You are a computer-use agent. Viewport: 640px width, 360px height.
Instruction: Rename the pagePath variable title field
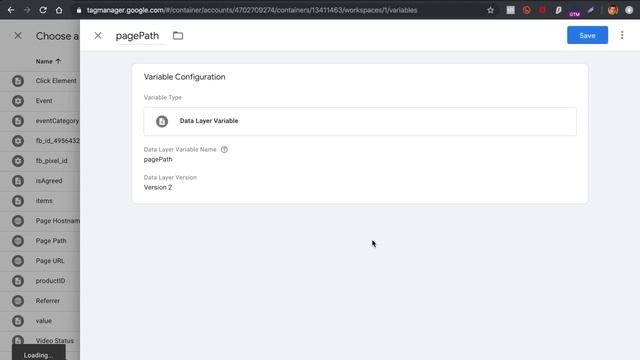[x=137, y=36]
